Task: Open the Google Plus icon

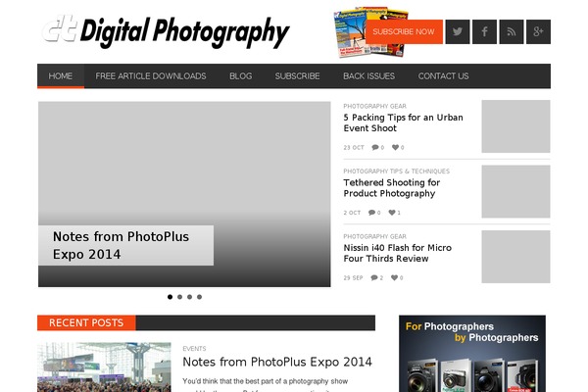Action: point(538,32)
